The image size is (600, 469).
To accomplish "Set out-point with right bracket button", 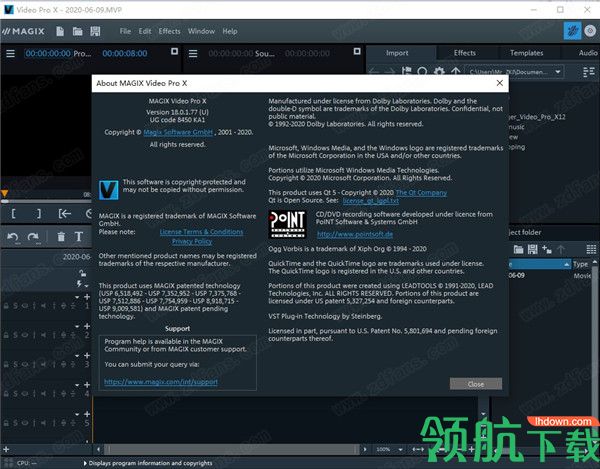I will (39, 213).
